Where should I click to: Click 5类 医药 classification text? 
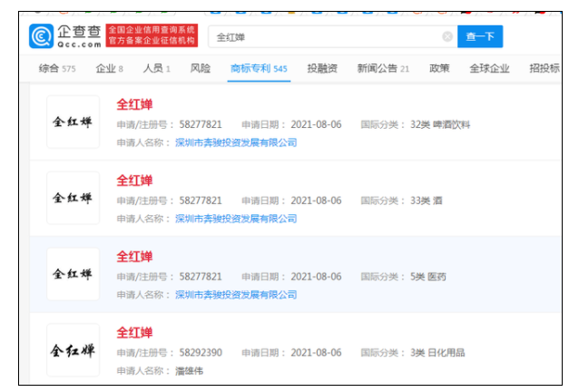[428, 277]
